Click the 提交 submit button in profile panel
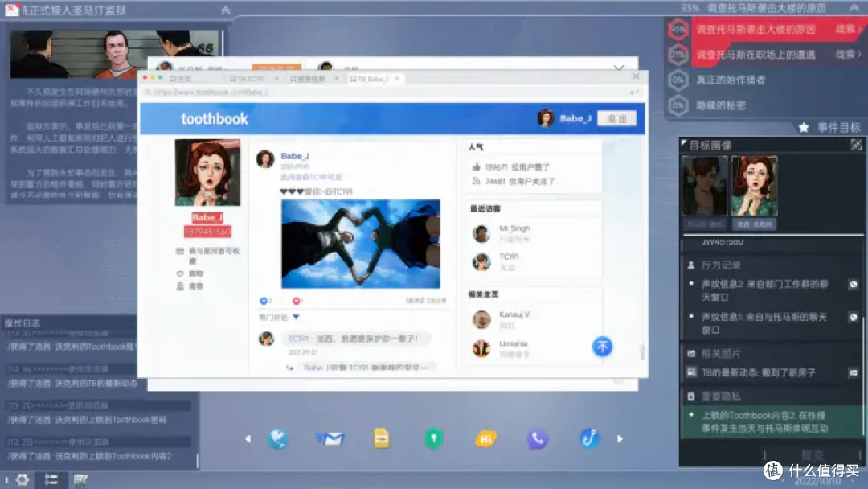 pos(812,455)
